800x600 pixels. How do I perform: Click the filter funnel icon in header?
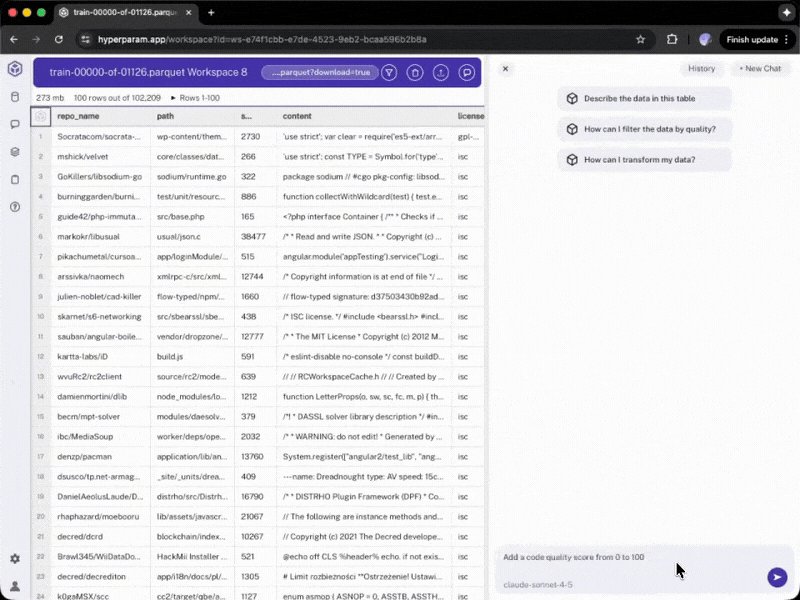point(389,73)
